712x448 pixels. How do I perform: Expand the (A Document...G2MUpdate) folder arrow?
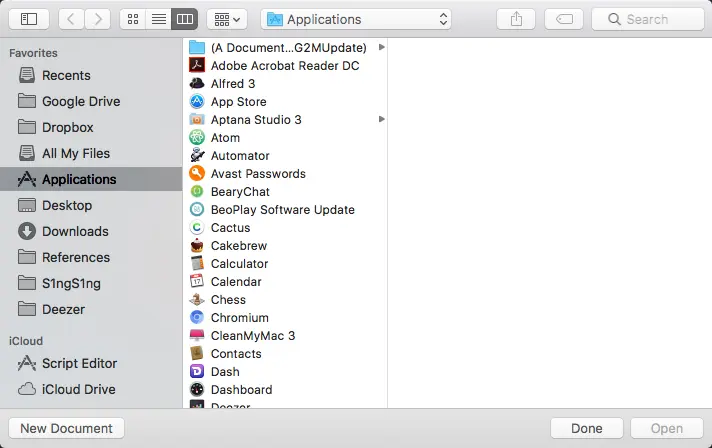[x=381, y=47]
